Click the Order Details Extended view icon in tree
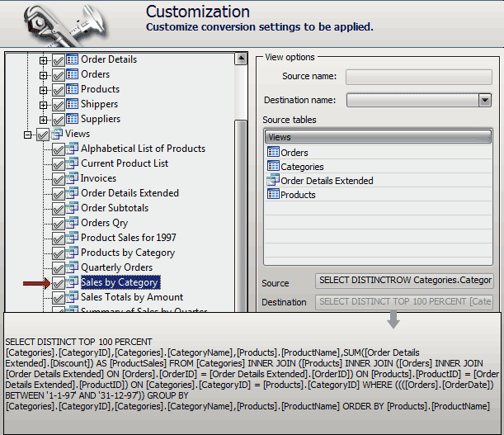The height and width of the screenshot is (435, 504). click(x=72, y=192)
